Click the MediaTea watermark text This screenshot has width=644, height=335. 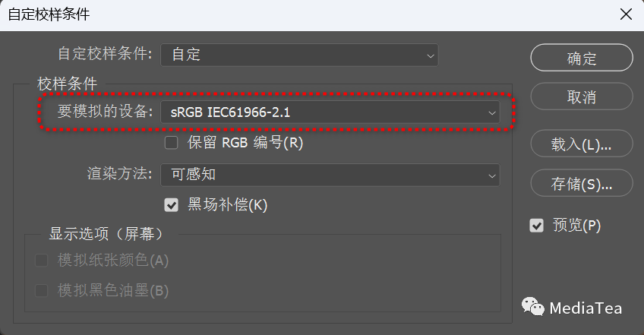(x=586, y=308)
